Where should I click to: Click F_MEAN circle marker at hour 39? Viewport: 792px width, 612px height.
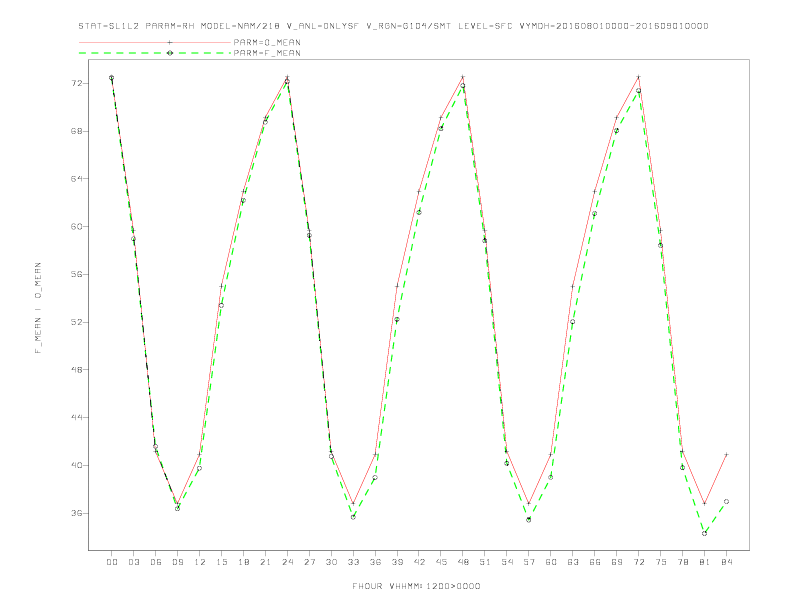pos(397,319)
